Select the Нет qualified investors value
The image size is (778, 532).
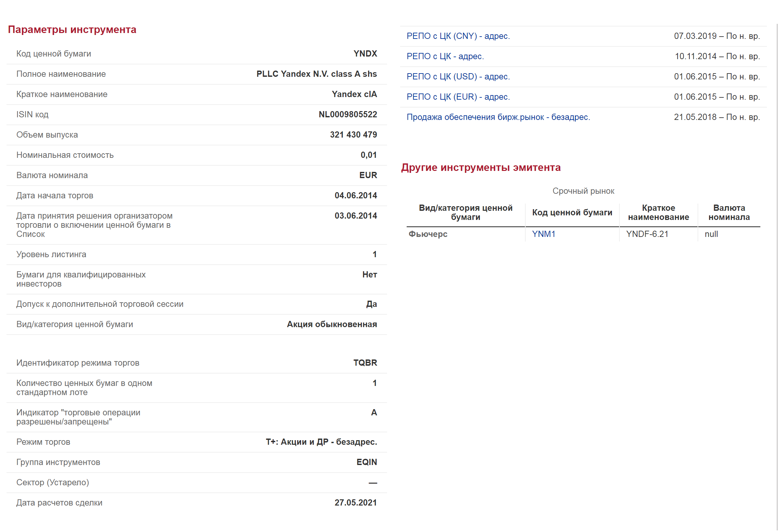(x=370, y=275)
